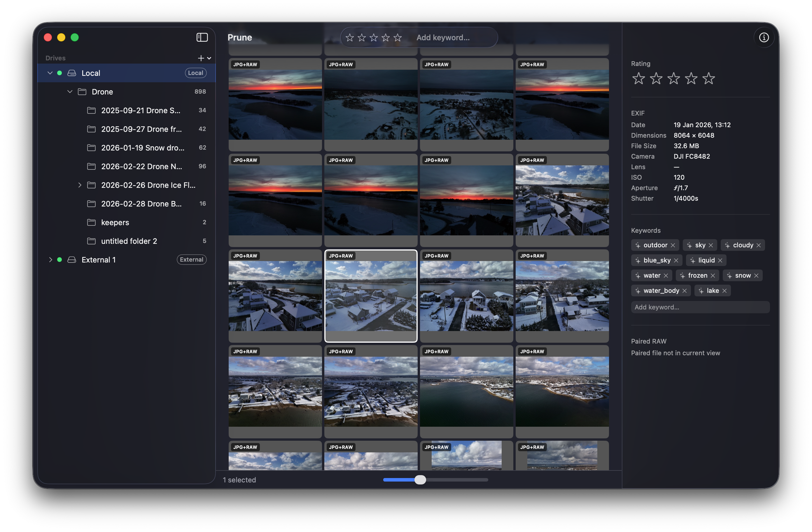Focus the Keywords panel Add keyword field

coord(700,307)
